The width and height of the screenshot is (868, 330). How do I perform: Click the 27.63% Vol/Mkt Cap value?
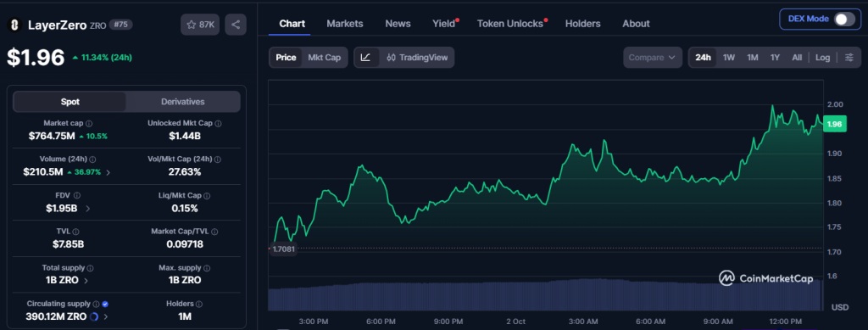[x=185, y=172]
